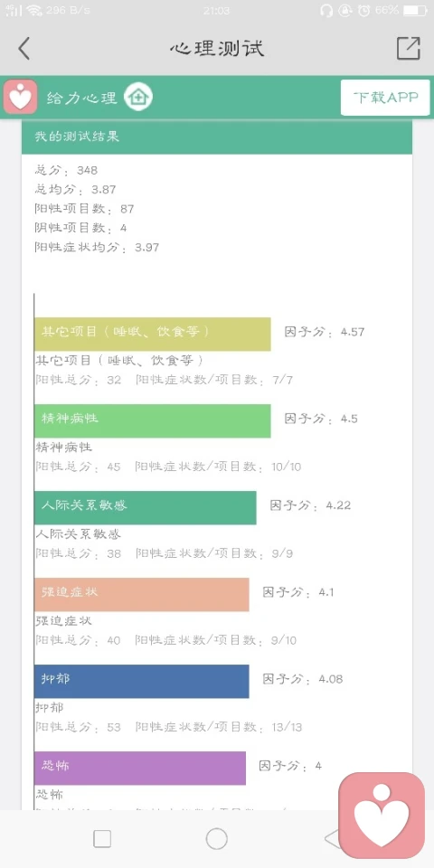Tap the light green 精神病性 bar
The image size is (434, 868).
[x=152, y=420]
